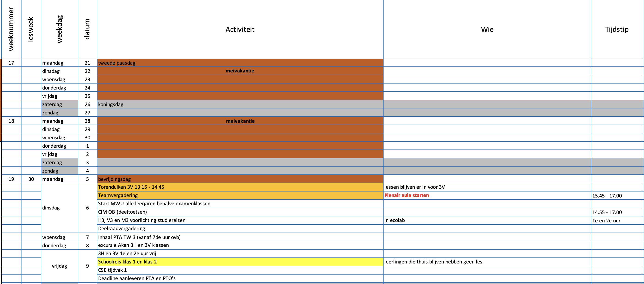644x284 pixels.
Task: Select the 'Wie' column header
Action: pos(487,30)
